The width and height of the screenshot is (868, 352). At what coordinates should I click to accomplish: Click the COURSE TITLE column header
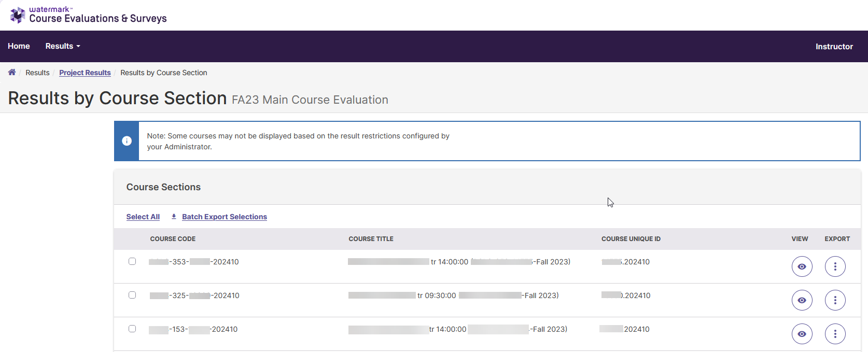pyautogui.click(x=371, y=239)
